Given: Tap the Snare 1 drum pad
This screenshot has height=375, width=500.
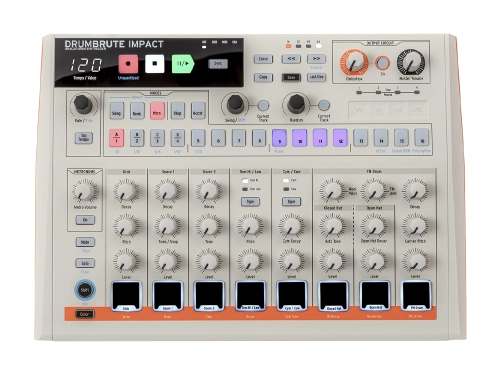Looking at the screenshot, I should (x=168, y=296).
